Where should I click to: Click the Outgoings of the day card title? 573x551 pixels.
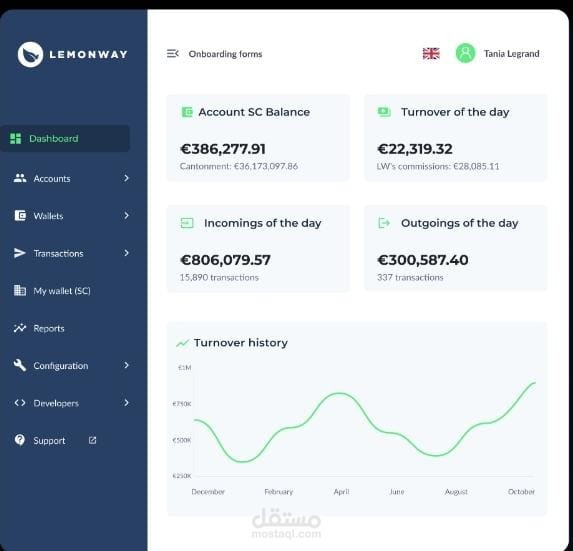(x=460, y=223)
